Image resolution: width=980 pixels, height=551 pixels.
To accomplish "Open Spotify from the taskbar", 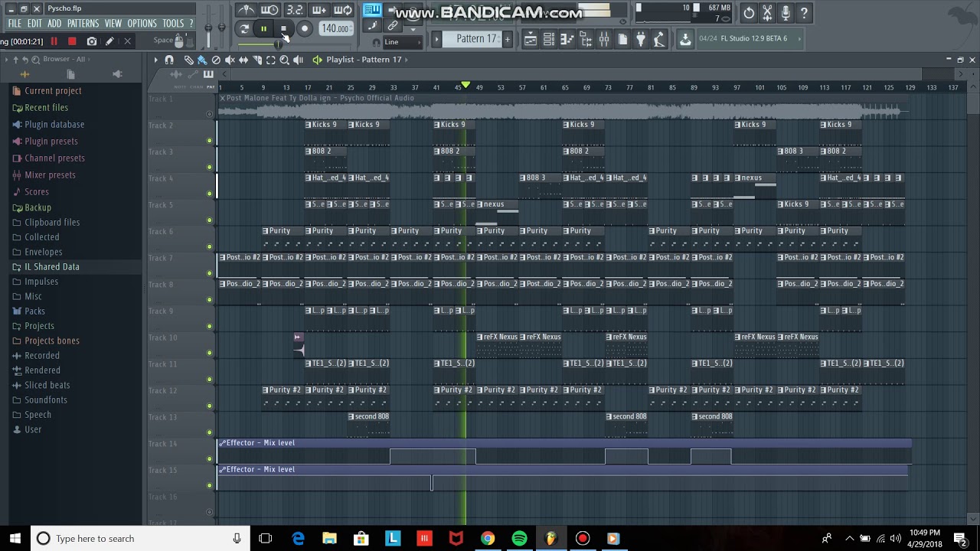I will tap(519, 539).
